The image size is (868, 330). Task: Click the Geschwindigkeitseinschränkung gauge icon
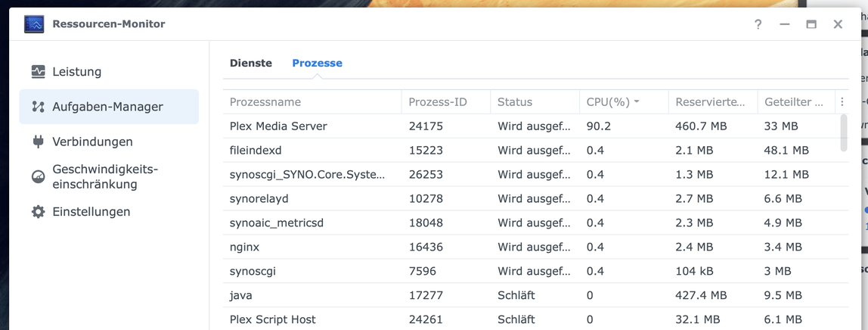(38, 177)
